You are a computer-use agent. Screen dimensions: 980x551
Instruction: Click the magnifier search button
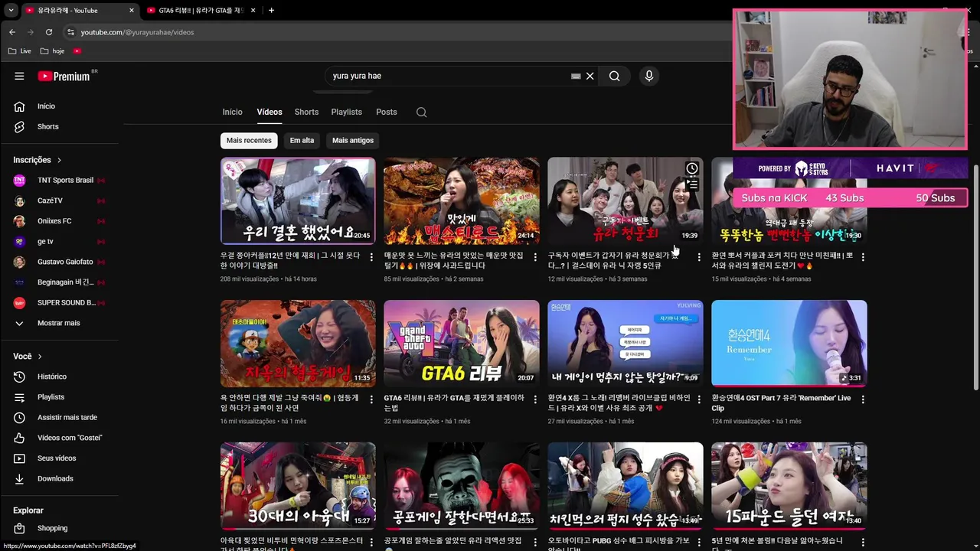[x=614, y=76]
